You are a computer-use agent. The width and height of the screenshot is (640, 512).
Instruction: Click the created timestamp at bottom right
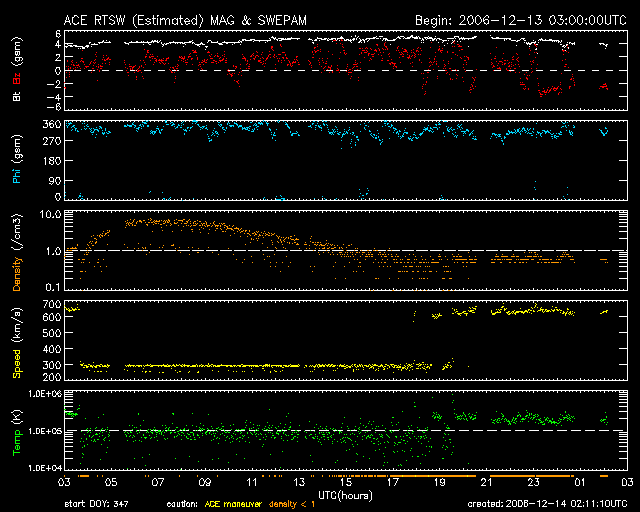tap(546, 504)
